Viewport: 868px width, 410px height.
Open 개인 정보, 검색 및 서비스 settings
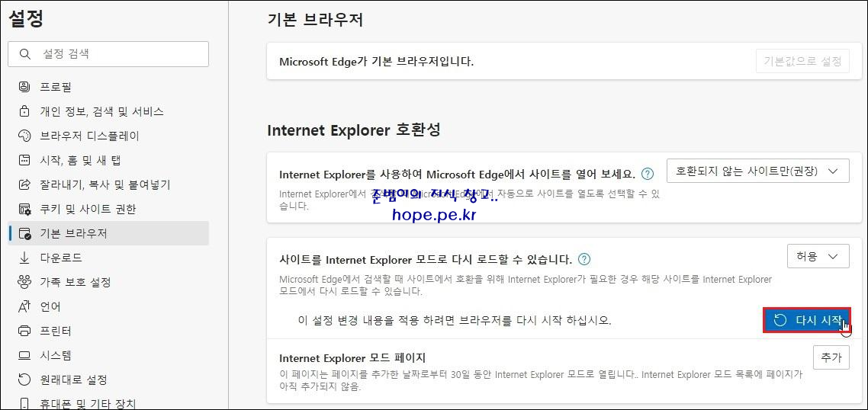click(x=108, y=111)
